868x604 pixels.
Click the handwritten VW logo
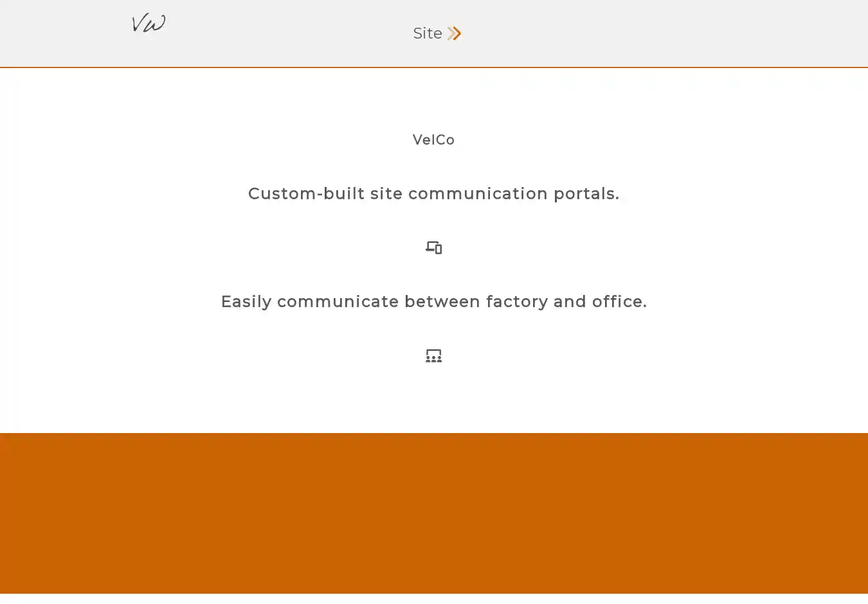(x=149, y=24)
